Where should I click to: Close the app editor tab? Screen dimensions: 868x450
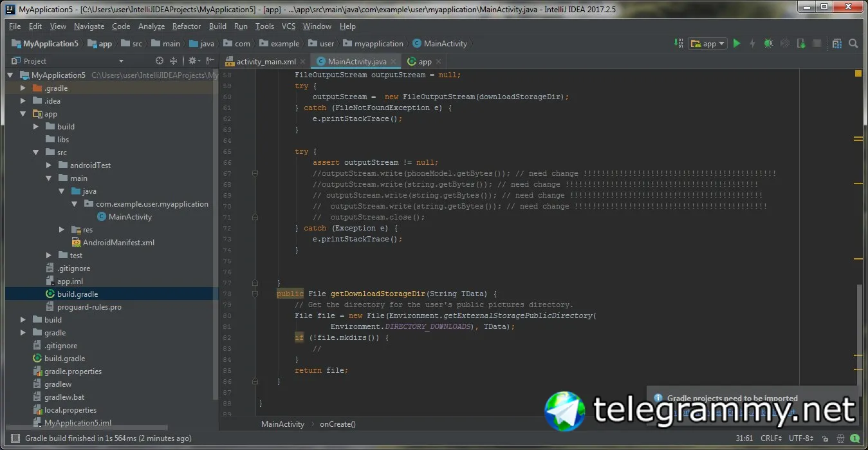coord(439,62)
